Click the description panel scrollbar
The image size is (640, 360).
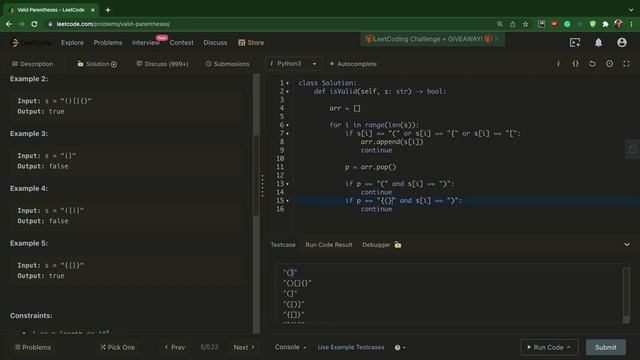pos(256,176)
